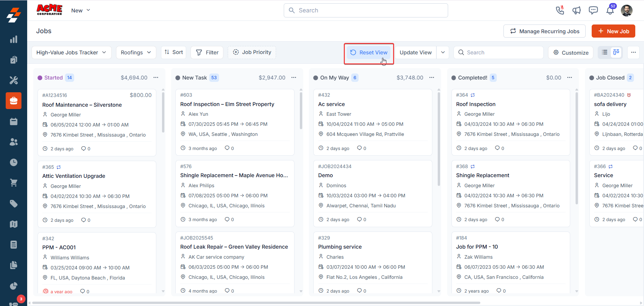This screenshot has height=306, width=644.
Task: Open On My Way column three-dot menu
Action: point(432,78)
